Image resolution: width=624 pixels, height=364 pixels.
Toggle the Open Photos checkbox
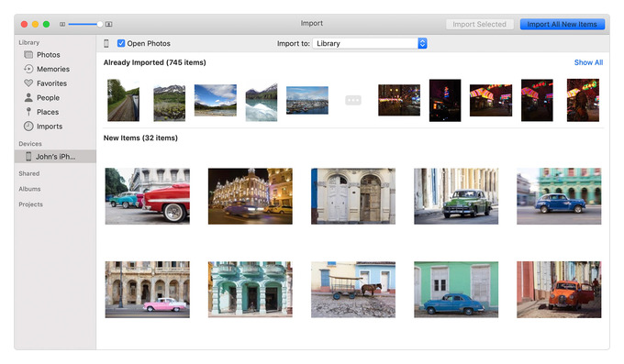pos(121,43)
